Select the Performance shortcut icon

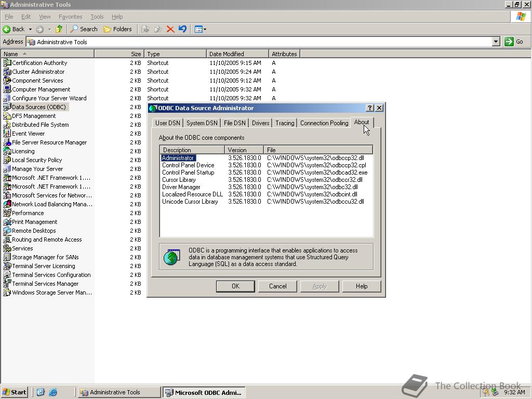pos(7,212)
